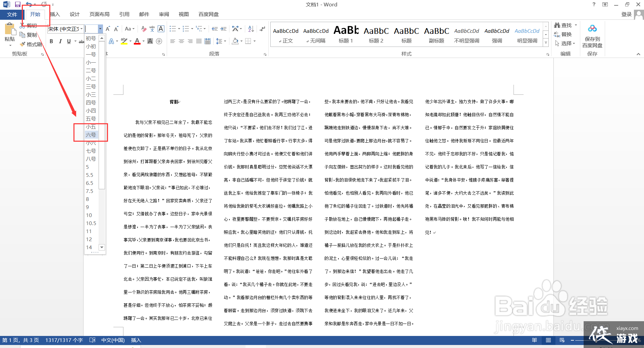Viewport: 644px width, 348px height.
Task: Click into the font size input box
Action: click(91, 29)
